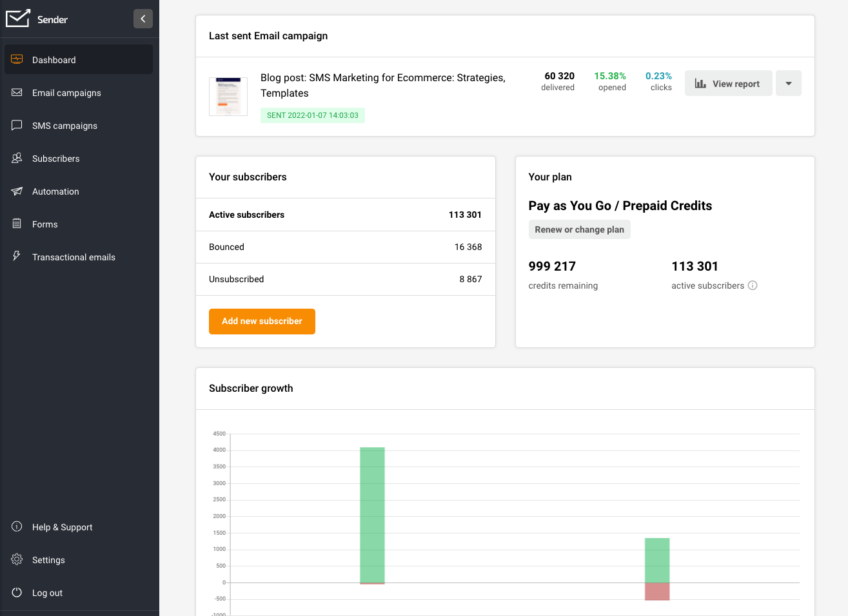Open Help & Support
848x616 pixels.
tap(61, 526)
